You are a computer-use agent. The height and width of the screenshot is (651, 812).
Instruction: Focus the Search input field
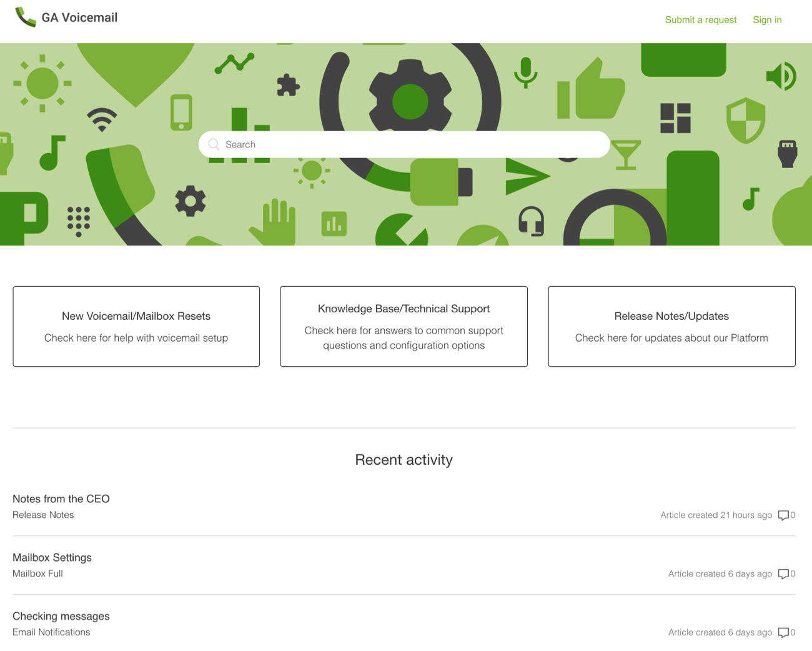[x=404, y=144]
